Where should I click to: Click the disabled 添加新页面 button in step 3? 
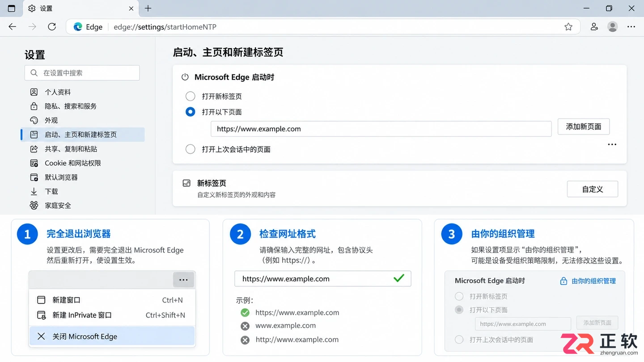pyautogui.click(x=597, y=323)
